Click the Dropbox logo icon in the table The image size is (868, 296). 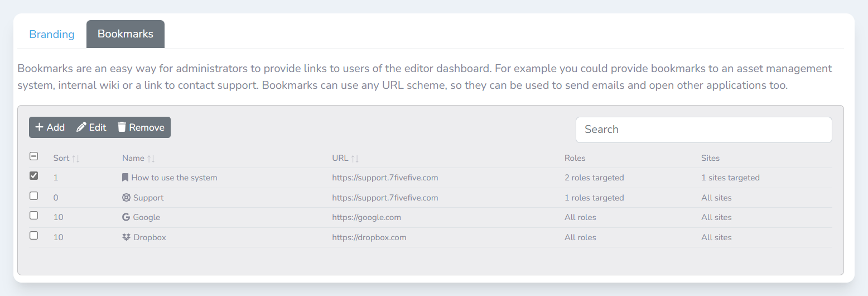coord(126,237)
